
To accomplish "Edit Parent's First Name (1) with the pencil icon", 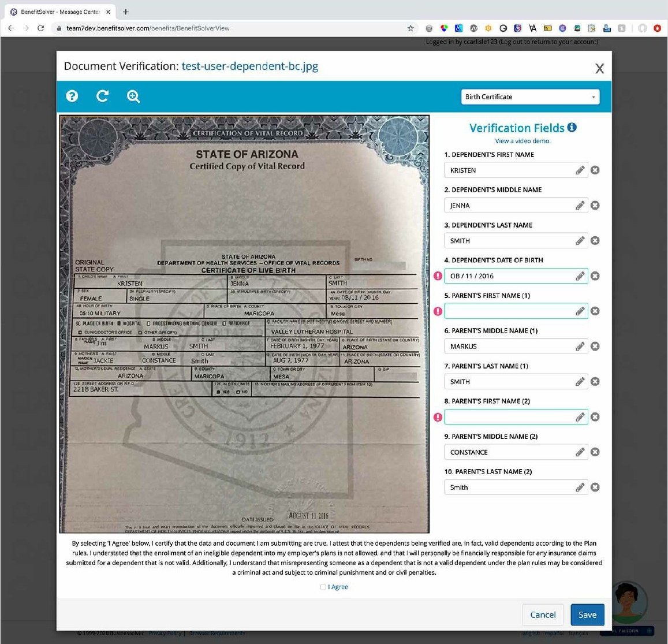I will click(x=580, y=311).
